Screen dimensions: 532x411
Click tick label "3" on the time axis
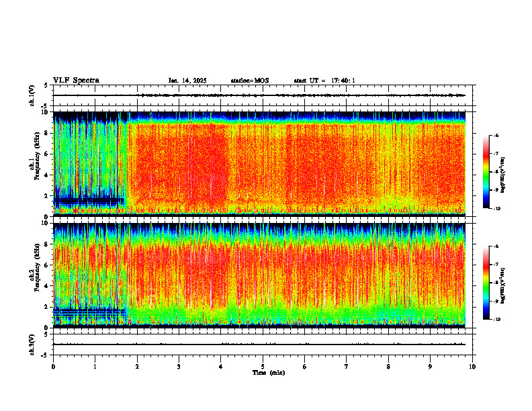[179, 367]
